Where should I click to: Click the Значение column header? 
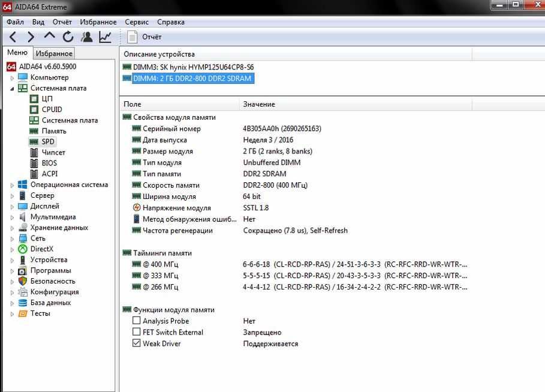[356, 104]
